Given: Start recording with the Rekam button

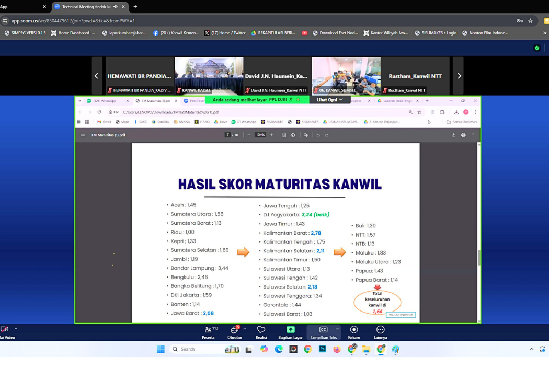Looking at the screenshot, I should tap(354, 330).
